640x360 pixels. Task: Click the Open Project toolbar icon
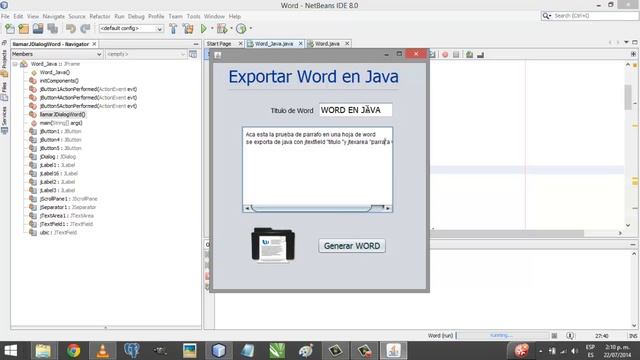click(x=38, y=29)
